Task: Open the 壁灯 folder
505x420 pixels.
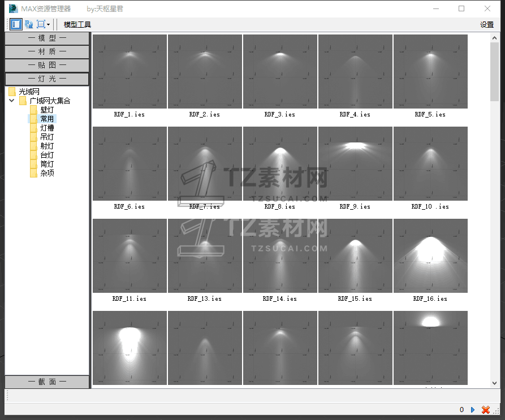Action: [x=47, y=110]
